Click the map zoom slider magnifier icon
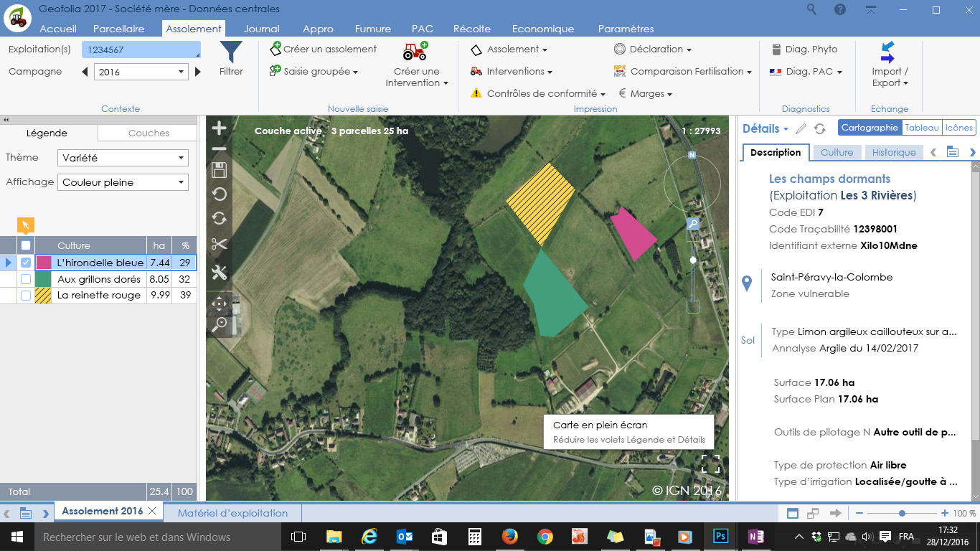Screen dimensions: 980x551 pyautogui.click(x=693, y=224)
